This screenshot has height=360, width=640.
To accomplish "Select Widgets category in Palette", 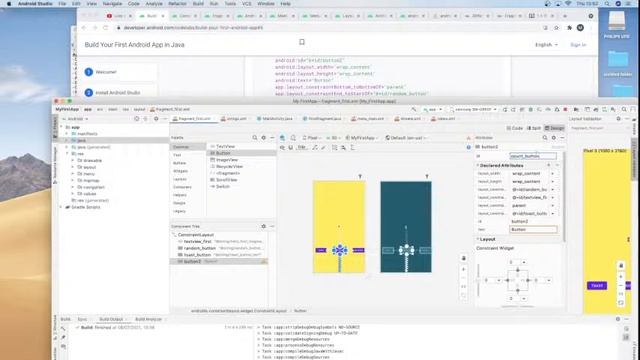I will 180,171.
